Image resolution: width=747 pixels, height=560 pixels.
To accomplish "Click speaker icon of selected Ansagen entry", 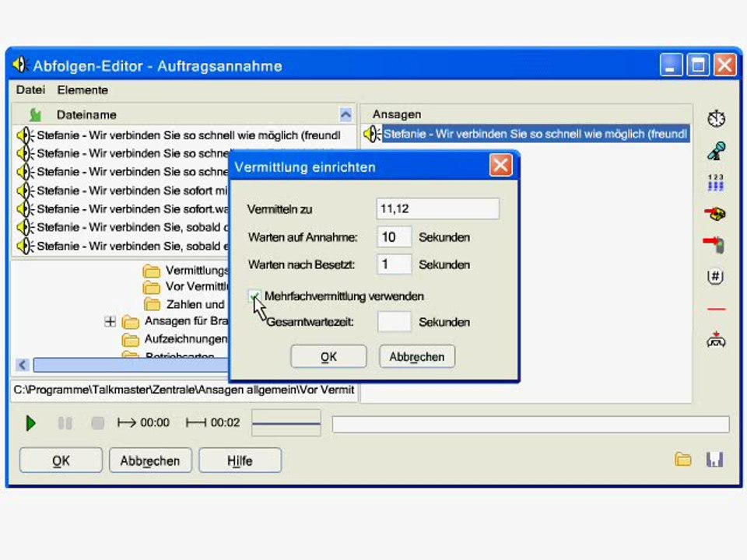I will pos(372,134).
